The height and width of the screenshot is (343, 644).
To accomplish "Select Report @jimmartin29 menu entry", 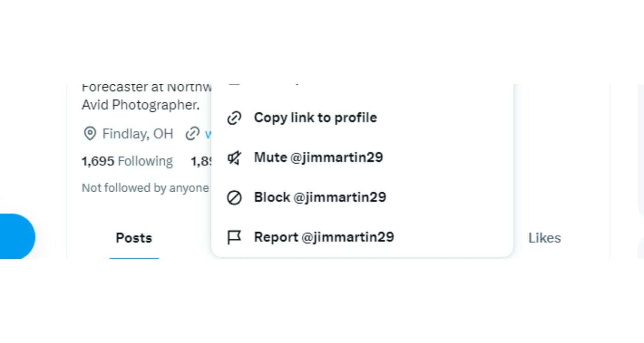I will point(362,237).
